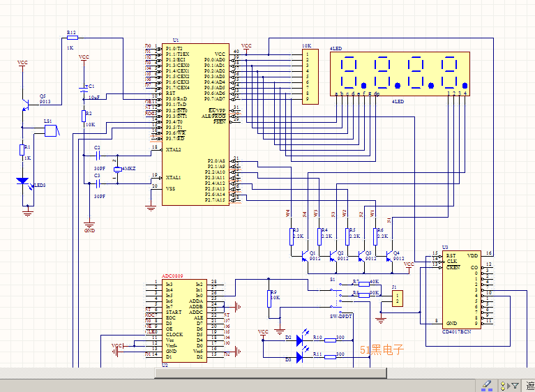Select the J1 two-pin connector
Image resolution: width=535 pixels, height=392 pixels.
tap(397, 299)
